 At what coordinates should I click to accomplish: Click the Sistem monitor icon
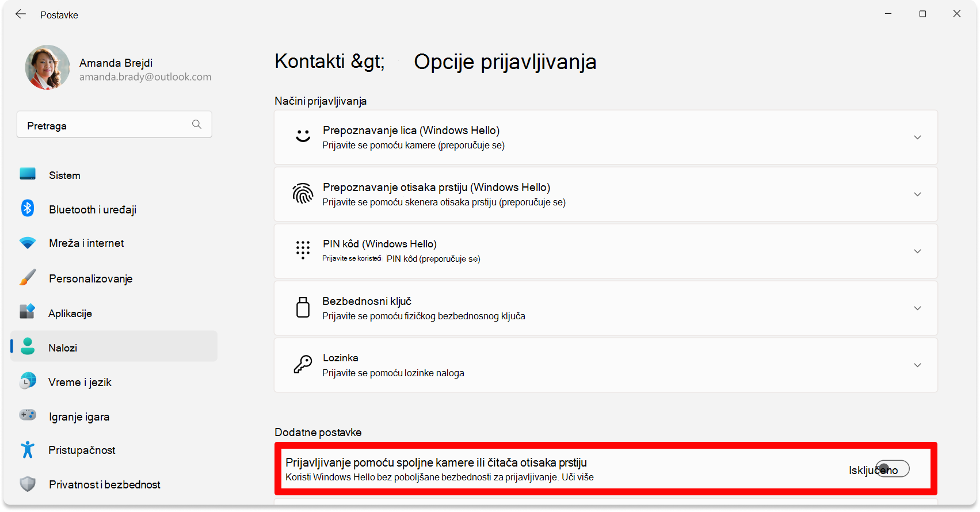click(28, 174)
